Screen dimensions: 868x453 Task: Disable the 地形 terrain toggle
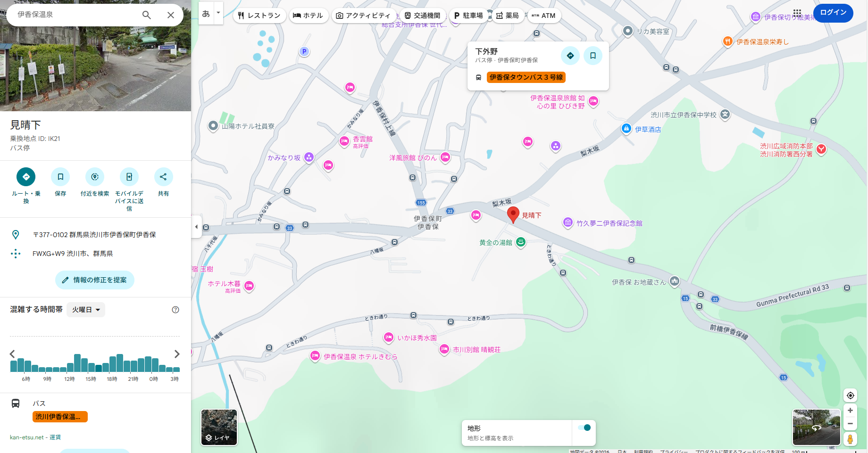584,428
